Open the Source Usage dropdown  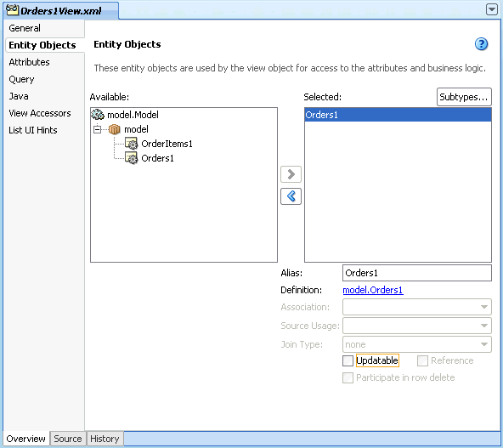[x=417, y=326]
